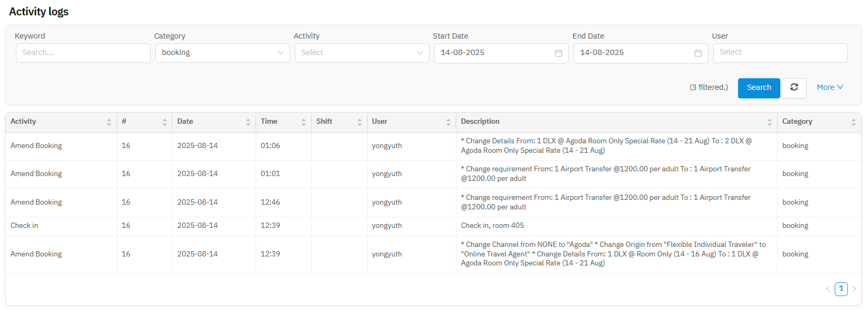Open the Activity select dropdown

[x=361, y=53]
